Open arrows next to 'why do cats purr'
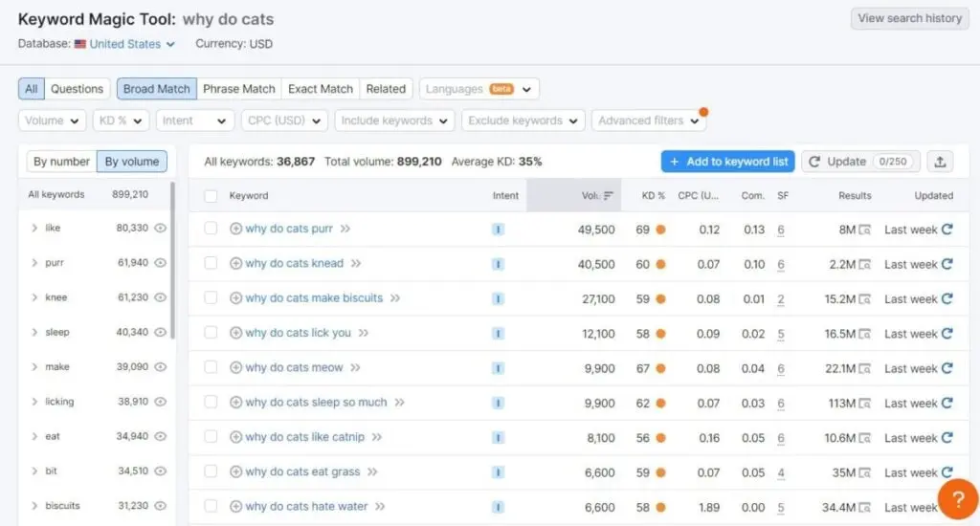Screen dimensions: 980x526 tap(345, 229)
